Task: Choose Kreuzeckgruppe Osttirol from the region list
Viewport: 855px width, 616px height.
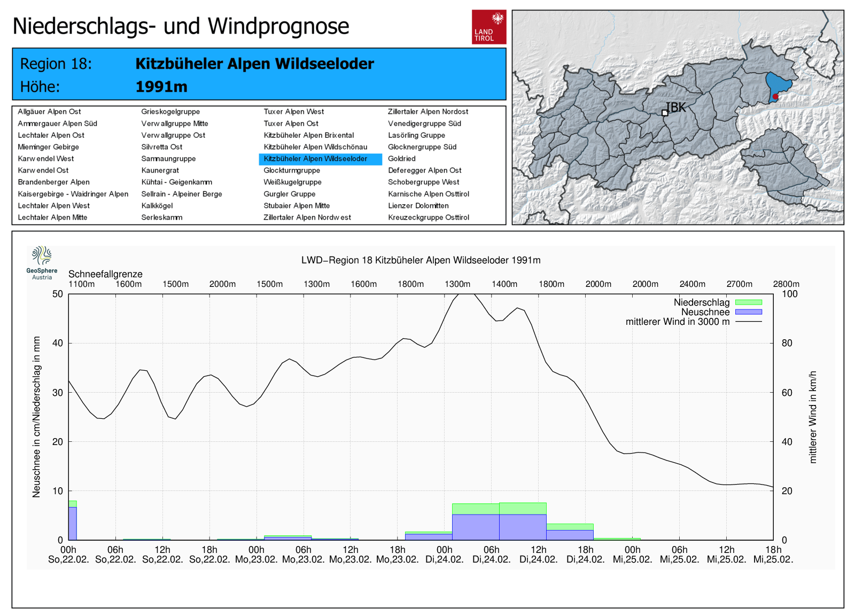Action: pos(429,217)
